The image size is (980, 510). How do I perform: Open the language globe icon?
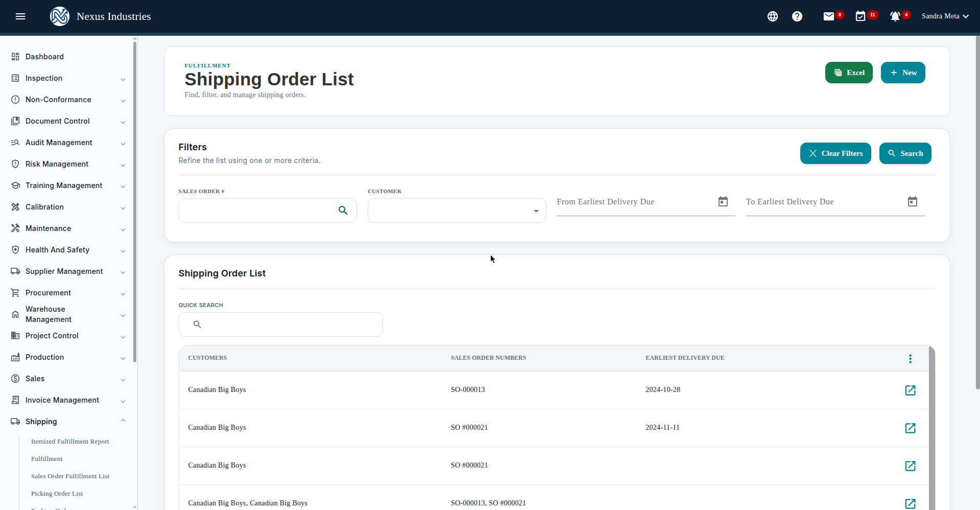click(773, 16)
